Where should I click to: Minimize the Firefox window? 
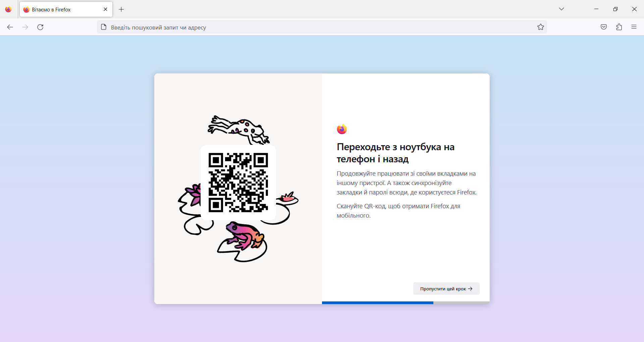(x=596, y=9)
